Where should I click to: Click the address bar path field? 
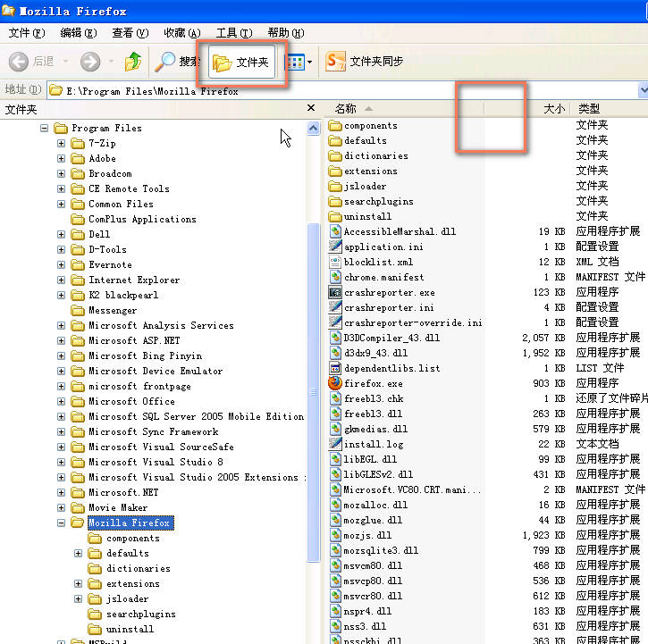[x=342, y=90]
